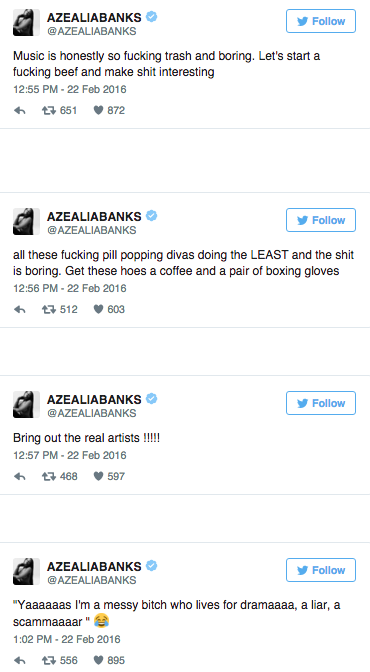Like the tweet with 895 likes
This screenshot has width=370, height=672.
pos(99,660)
